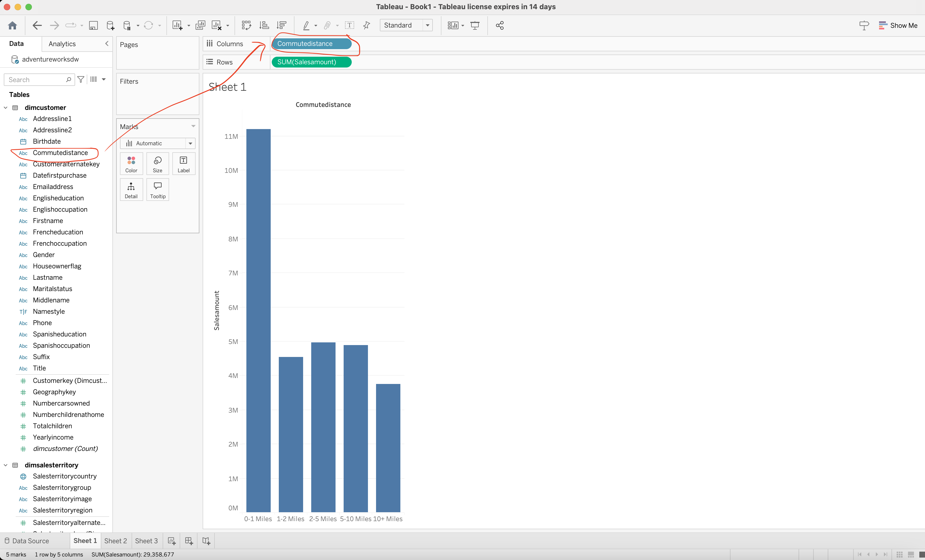Image resolution: width=925 pixels, height=560 pixels.
Task: Switch to the Analytics tab
Action: click(x=62, y=44)
